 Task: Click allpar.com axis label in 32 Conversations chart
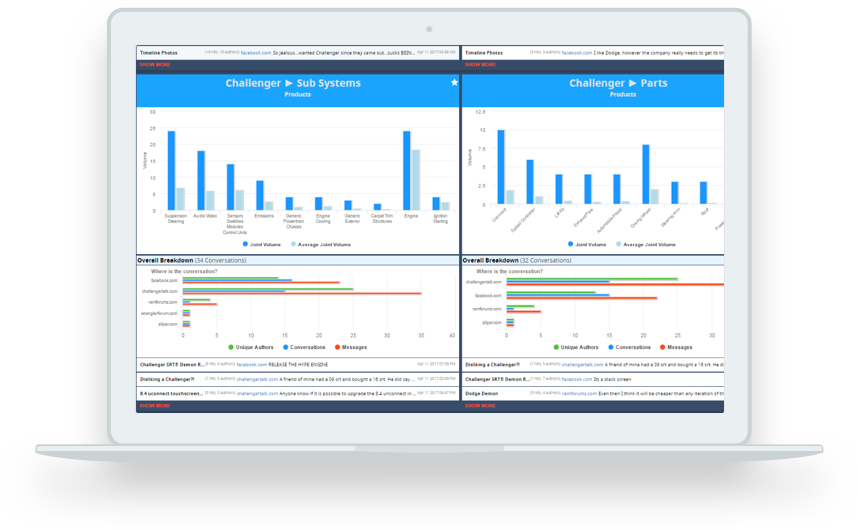click(x=491, y=323)
